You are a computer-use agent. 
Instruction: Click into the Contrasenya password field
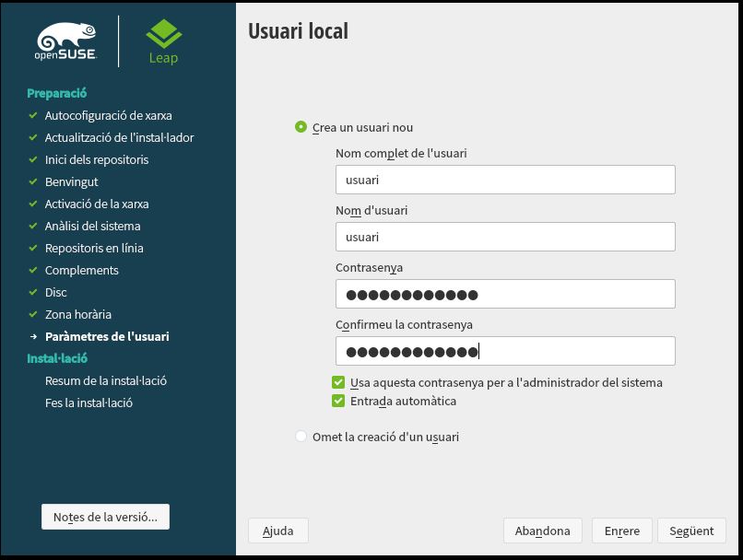(x=505, y=295)
